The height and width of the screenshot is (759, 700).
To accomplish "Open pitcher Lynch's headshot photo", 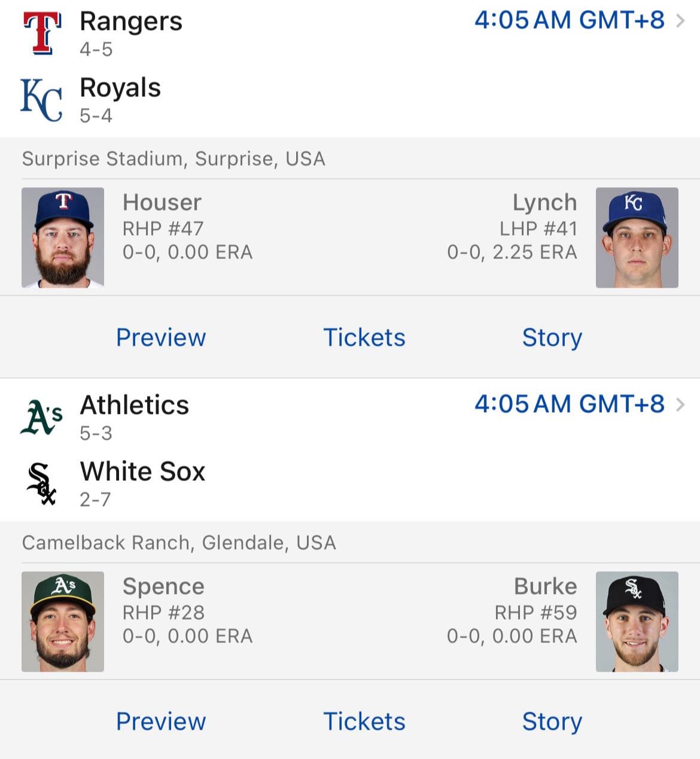I will point(637,237).
